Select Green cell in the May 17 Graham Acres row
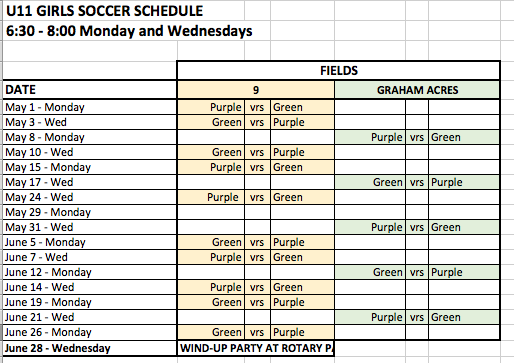Viewport: 514px width, 363px height. pyautogui.click(x=370, y=182)
